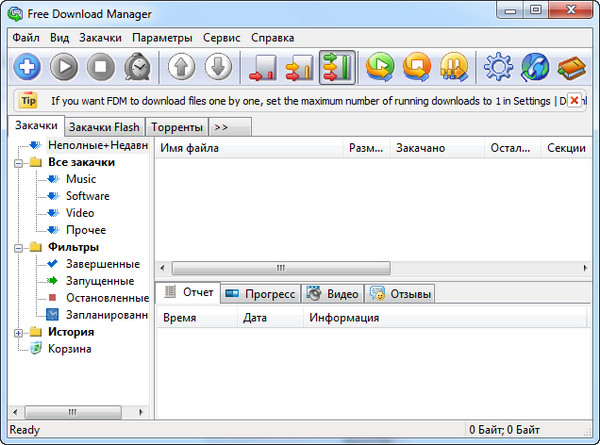Click the stop download square icon

(100, 68)
